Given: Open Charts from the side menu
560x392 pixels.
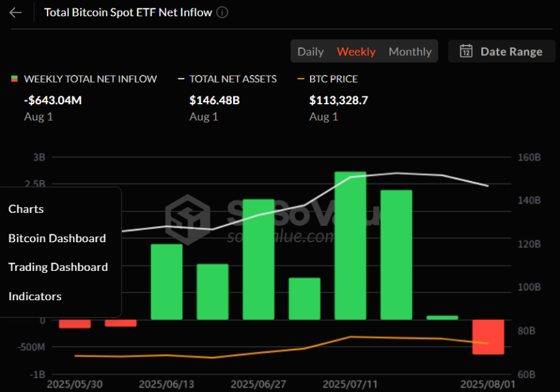Looking at the screenshot, I should pyautogui.click(x=26, y=209).
